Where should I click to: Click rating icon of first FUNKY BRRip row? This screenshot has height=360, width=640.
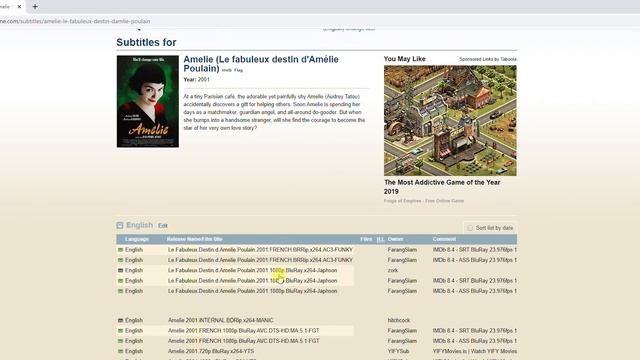point(120,250)
